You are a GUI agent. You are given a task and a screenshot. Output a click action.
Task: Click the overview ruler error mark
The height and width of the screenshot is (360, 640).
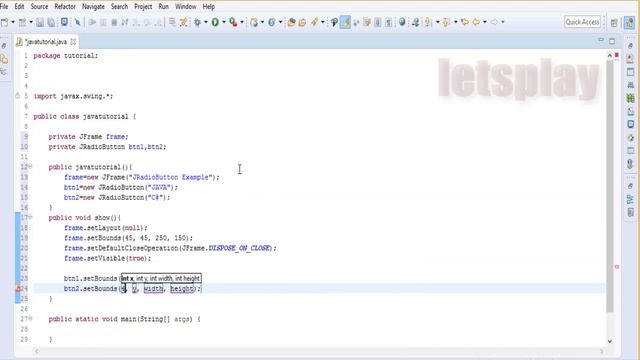617,267
